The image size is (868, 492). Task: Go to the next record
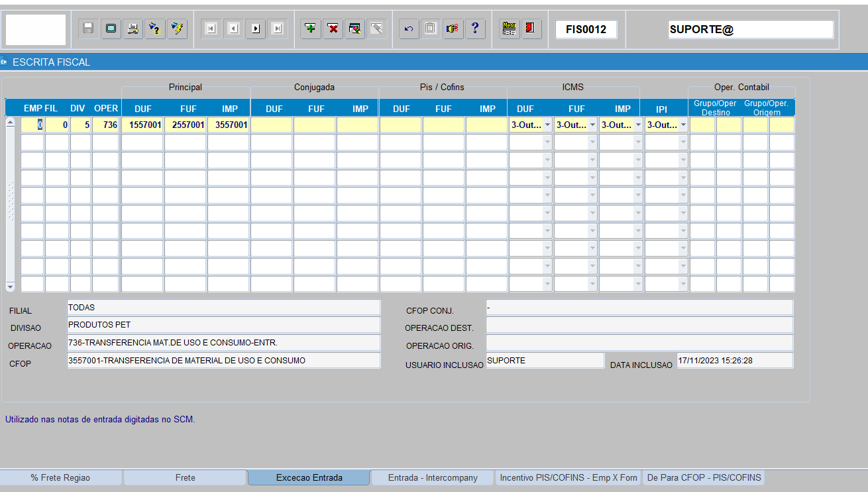255,29
